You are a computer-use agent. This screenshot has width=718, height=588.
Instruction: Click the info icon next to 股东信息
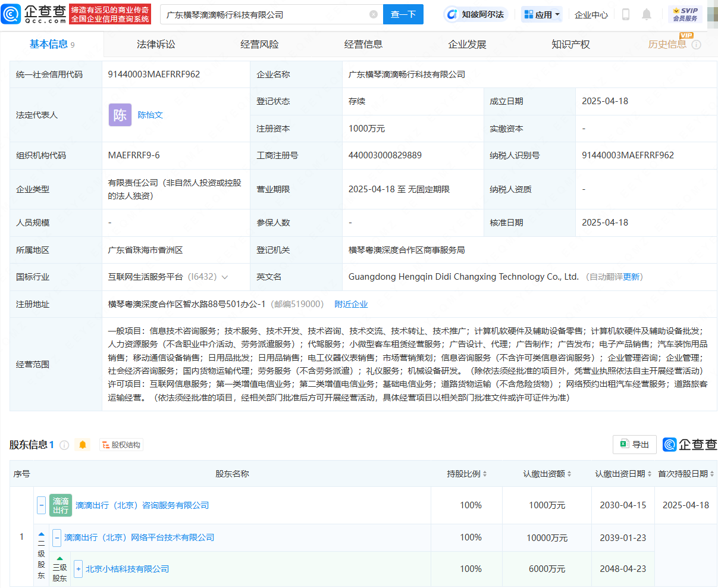point(64,444)
